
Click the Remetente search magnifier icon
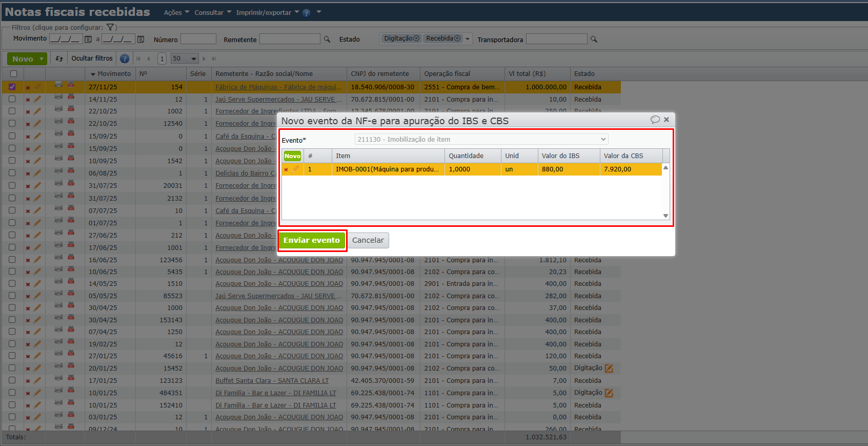(x=327, y=39)
